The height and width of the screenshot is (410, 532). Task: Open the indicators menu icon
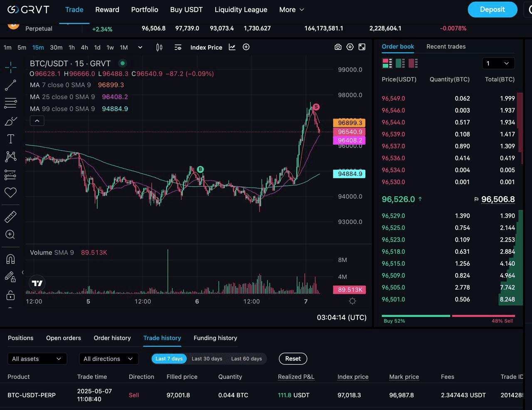[x=178, y=47]
